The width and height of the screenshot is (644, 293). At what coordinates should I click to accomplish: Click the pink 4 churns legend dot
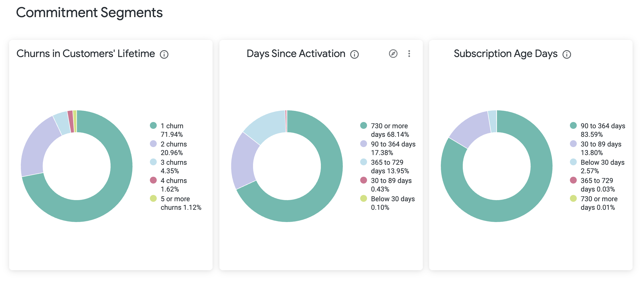click(x=153, y=180)
